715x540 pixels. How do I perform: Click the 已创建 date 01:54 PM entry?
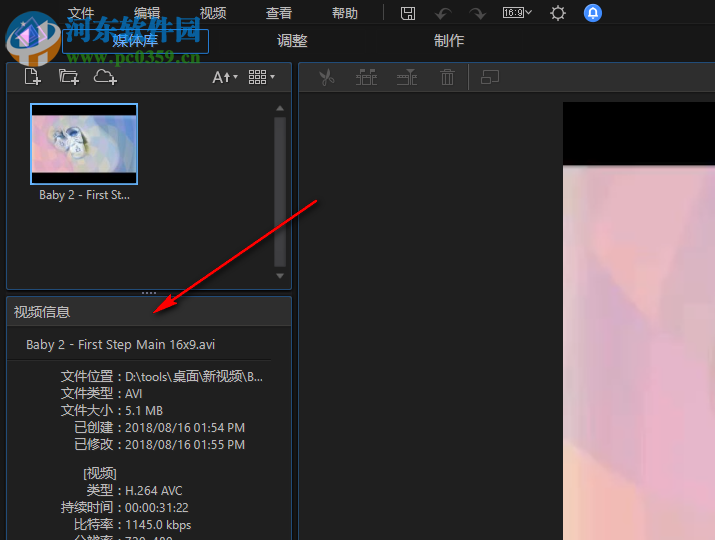tap(160, 427)
